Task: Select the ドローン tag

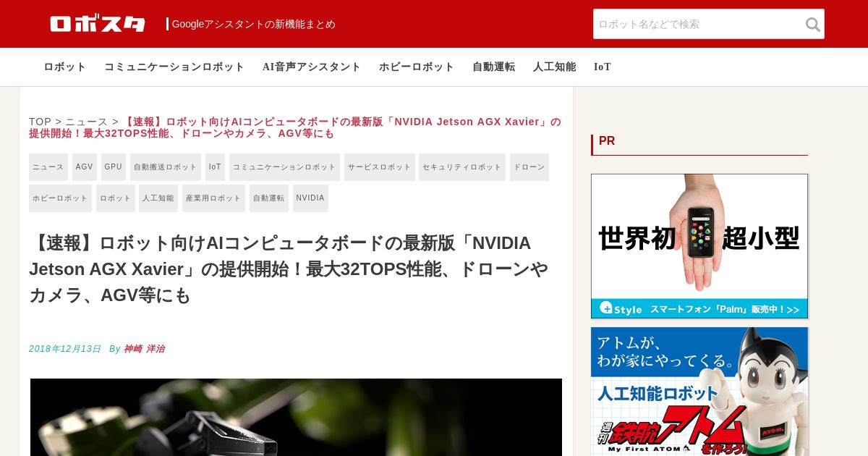Action: (x=529, y=167)
